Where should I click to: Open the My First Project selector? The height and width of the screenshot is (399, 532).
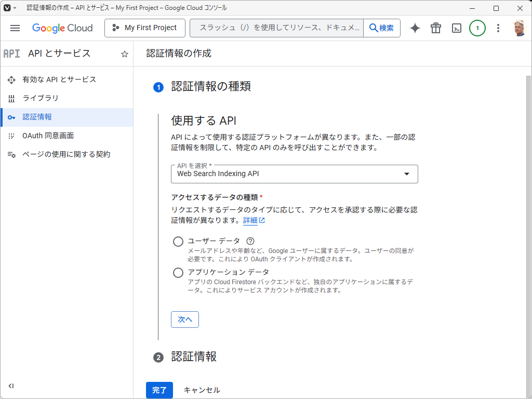(x=144, y=28)
